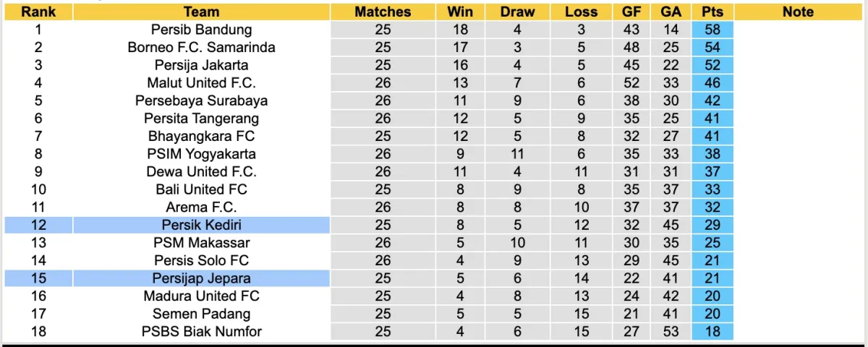Click the Rank column header
868x347 pixels.
(38, 12)
